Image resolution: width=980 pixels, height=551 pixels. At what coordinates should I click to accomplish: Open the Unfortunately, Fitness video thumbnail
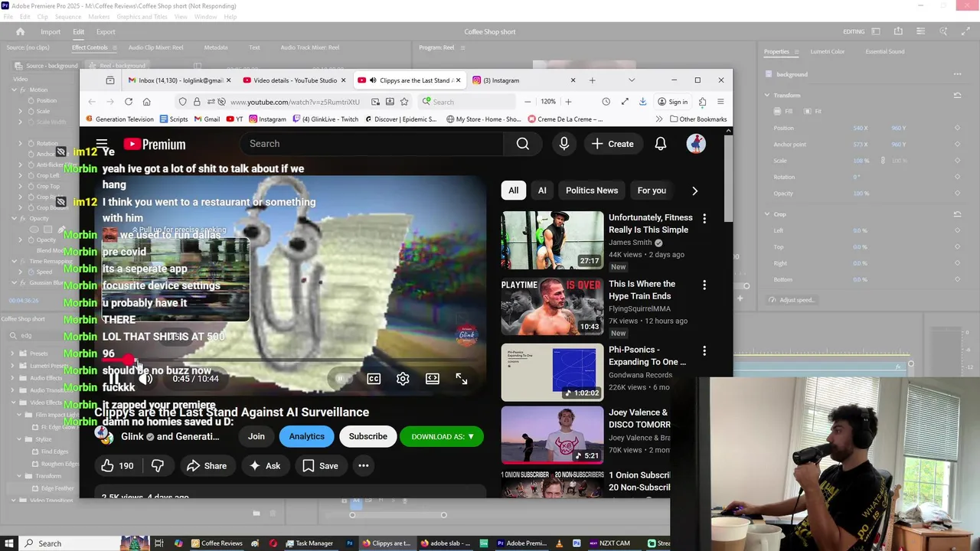point(552,240)
